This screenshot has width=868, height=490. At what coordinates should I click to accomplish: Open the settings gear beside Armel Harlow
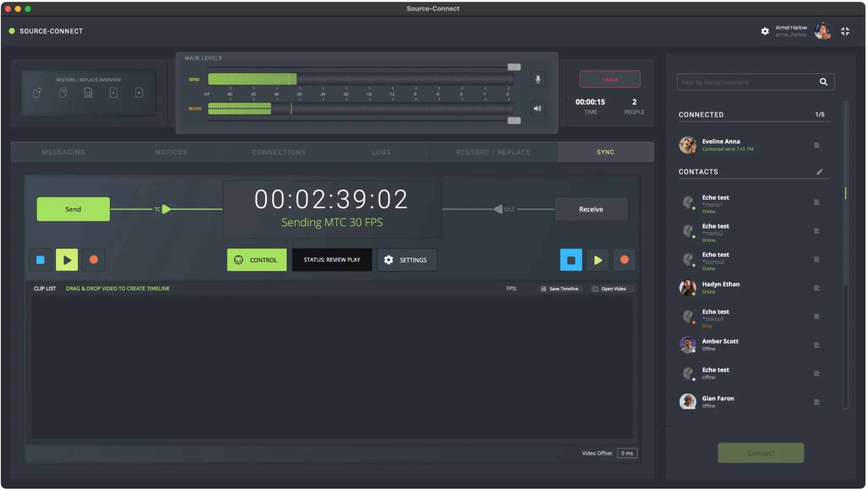(765, 31)
